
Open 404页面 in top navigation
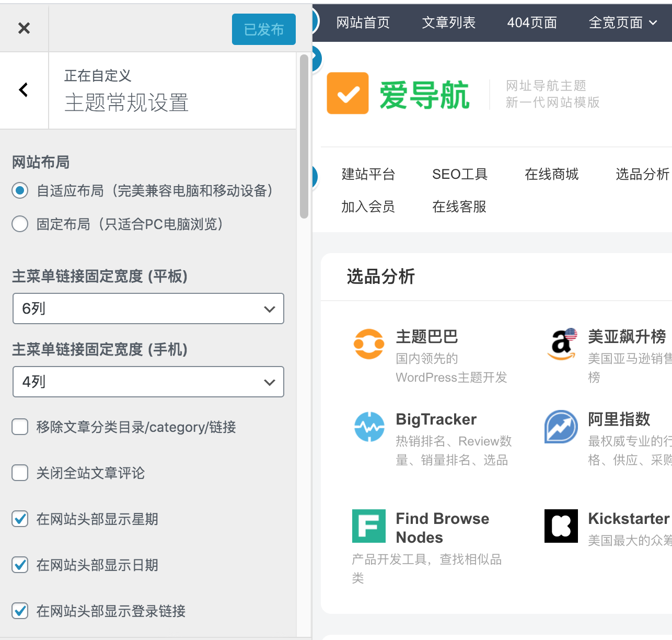tap(532, 22)
